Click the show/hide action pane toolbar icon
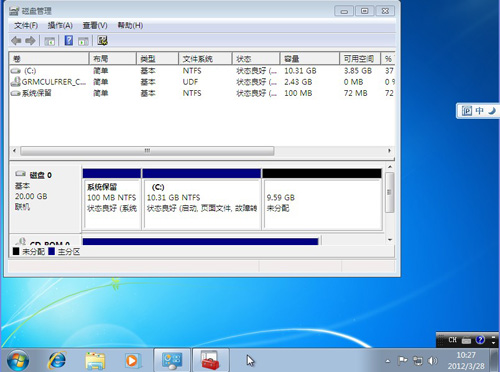Screen dimensions: 500x372 pyautogui.click(x=83, y=41)
